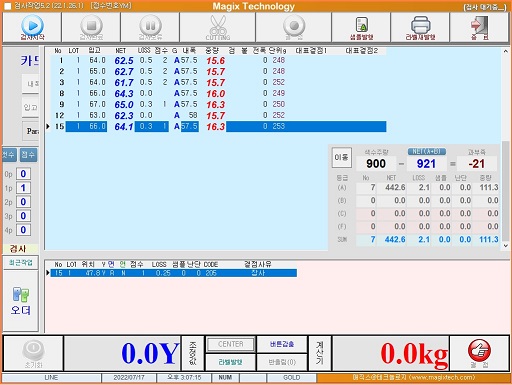Start inspection with the blue play icon
Image resolution: width=512 pixels, height=385 pixels.
point(32,25)
